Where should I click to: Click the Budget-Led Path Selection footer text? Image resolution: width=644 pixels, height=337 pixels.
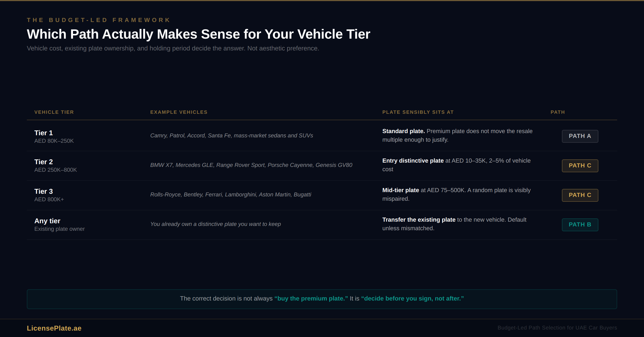557,328
